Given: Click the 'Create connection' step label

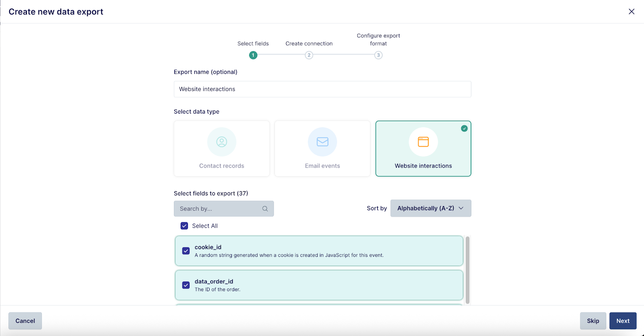Looking at the screenshot, I should click(x=309, y=44).
